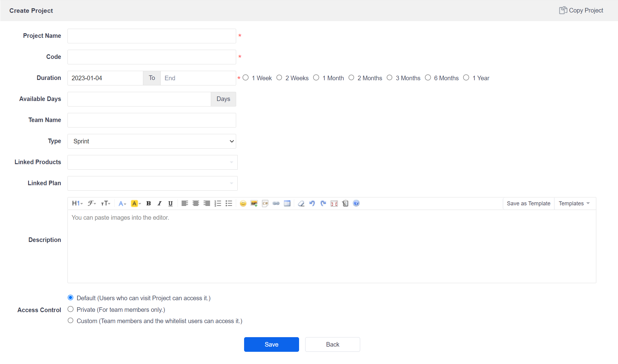Open the Type dropdown showing Sprint
The image size is (618, 364).
152,141
